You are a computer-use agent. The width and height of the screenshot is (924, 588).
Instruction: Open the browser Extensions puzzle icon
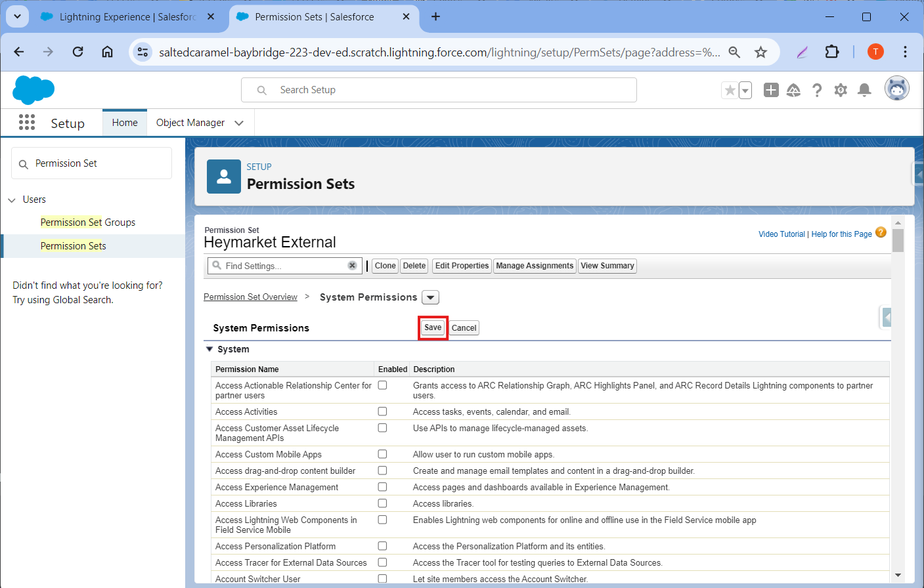click(832, 52)
